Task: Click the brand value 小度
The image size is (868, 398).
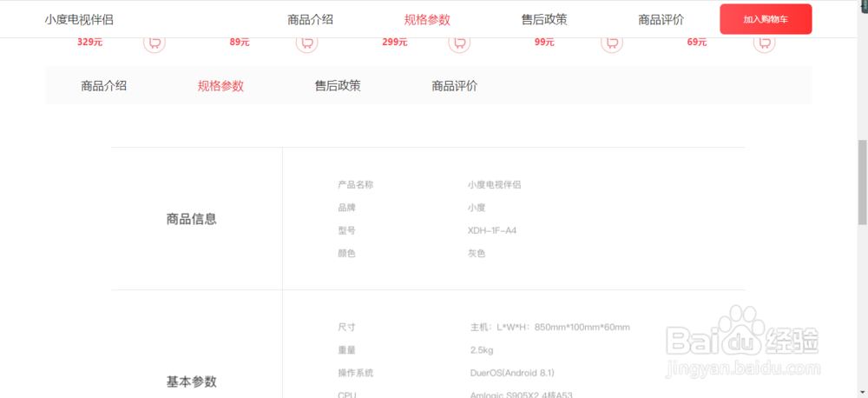Action: 477,208
